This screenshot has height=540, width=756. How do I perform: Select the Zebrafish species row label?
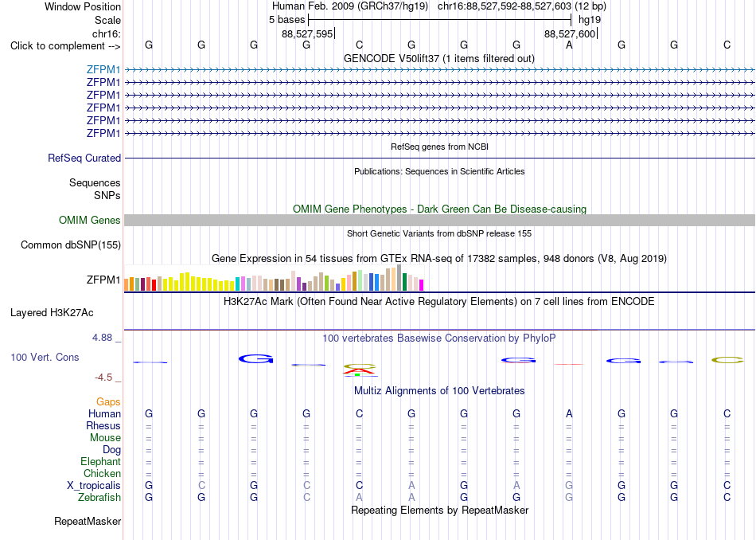pyautogui.click(x=99, y=498)
